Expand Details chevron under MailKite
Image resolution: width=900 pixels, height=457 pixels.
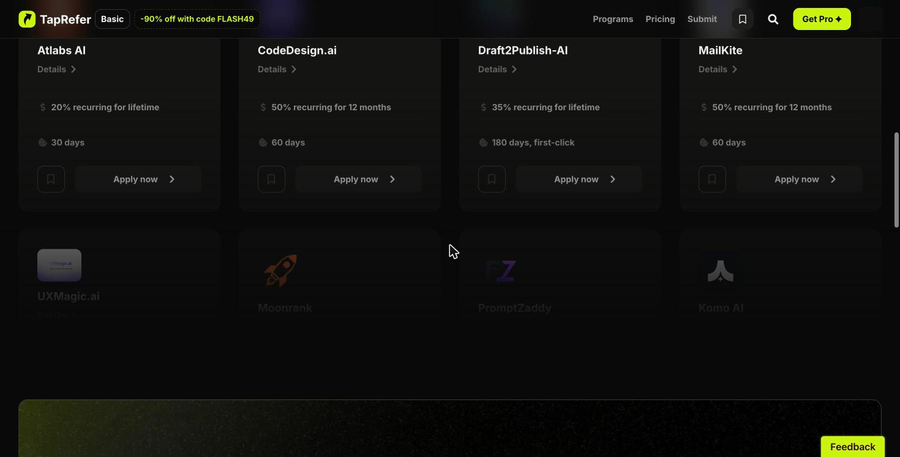pyautogui.click(x=735, y=69)
